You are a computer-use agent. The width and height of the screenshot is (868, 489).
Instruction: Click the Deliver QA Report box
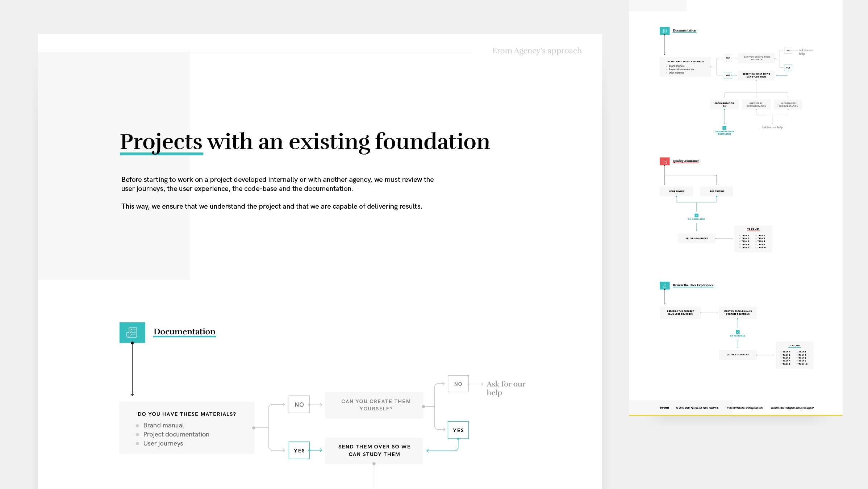(696, 238)
